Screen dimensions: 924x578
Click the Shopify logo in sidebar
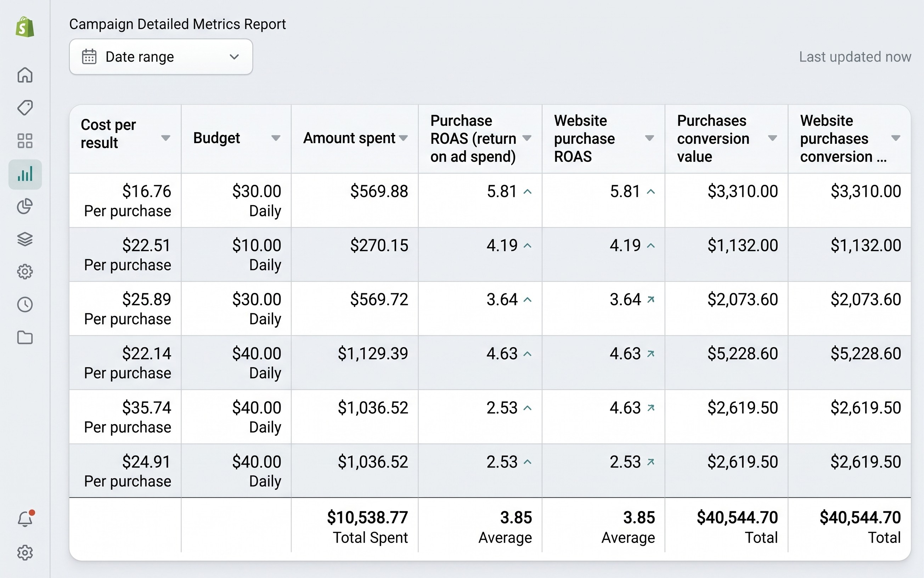click(x=25, y=27)
